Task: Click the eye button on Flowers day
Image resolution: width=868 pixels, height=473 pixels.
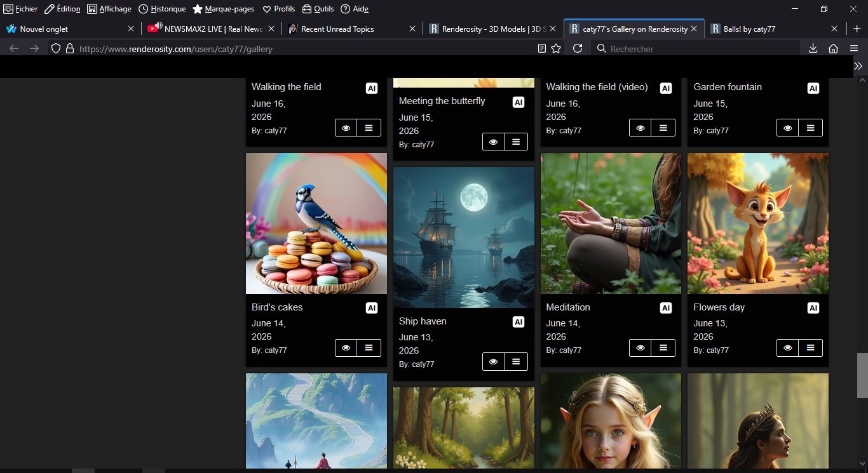Action: pyautogui.click(x=788, y=348)
